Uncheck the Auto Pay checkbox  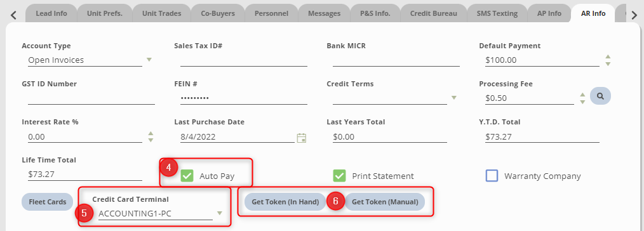click(187, 176)
